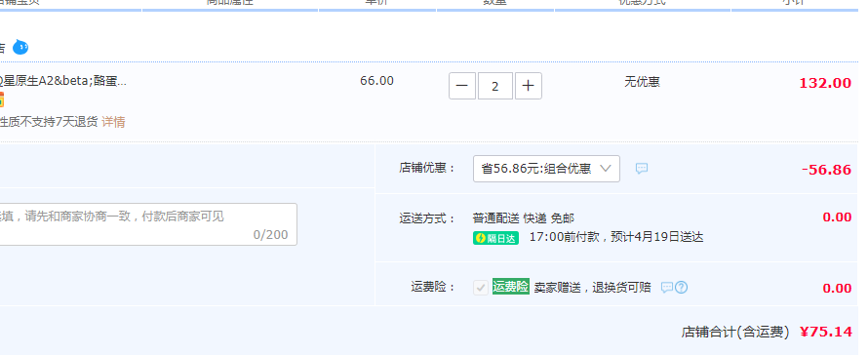The width and height of the screenshot is (868, 355).
Task: Click the green 运费险 label tag
Action: pyautogui.click(x=511, y=287)
